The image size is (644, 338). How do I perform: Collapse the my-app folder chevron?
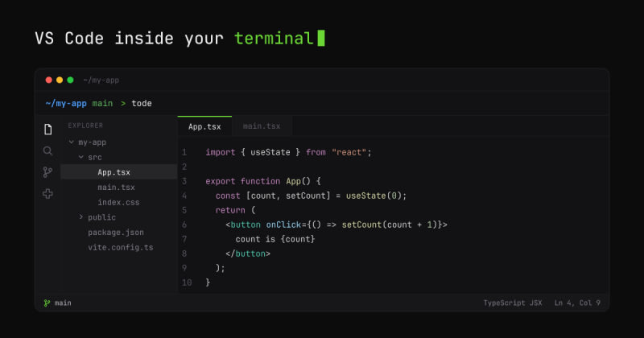[72, 142]
